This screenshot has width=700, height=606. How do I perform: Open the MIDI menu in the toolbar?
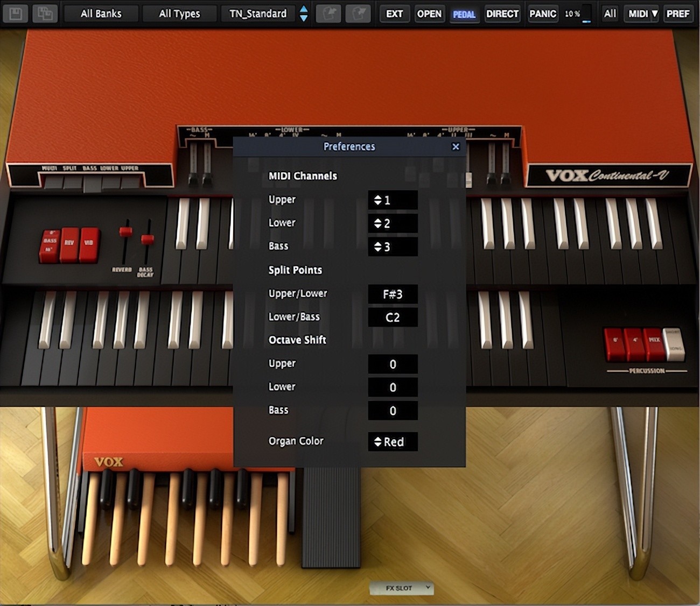[641, 13]
